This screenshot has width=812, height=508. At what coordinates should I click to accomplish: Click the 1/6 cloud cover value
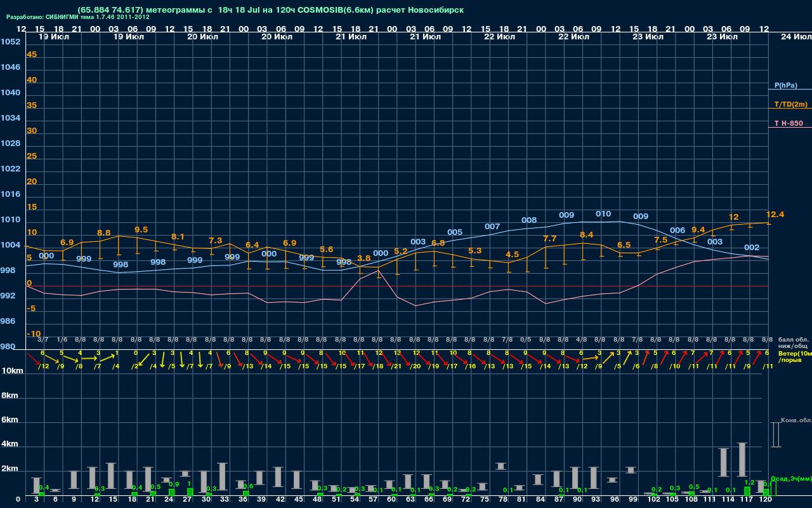point(62,340)
